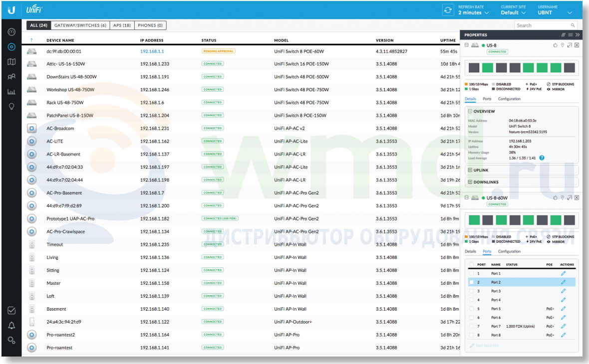589x364 pixels.
Task: Open the Settings gears icon in sidebar
Action: pos(11,341)
